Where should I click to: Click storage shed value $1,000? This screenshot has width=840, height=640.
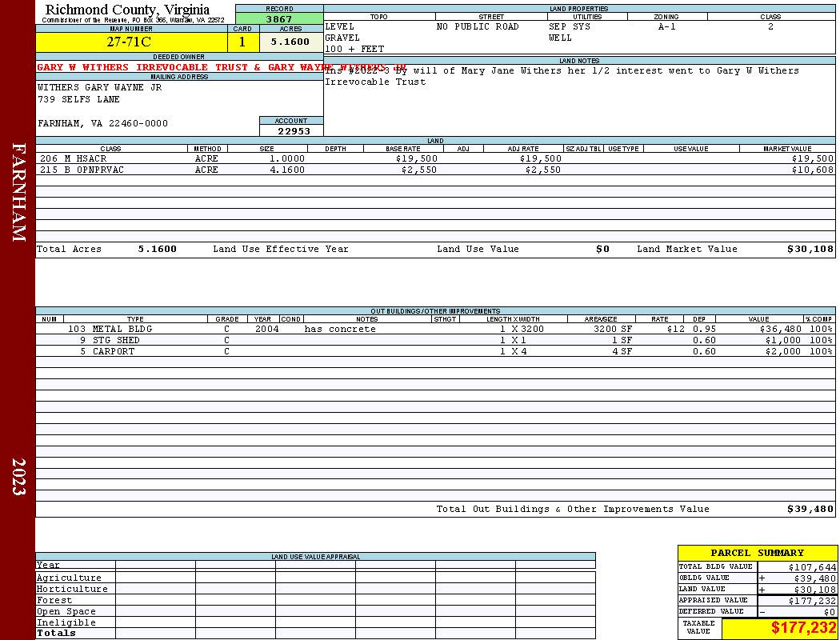782,340
